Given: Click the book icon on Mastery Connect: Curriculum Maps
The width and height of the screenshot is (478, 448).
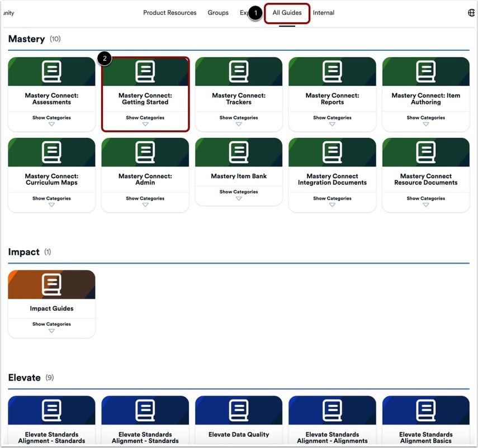Looking at the screenshot, I should tap(51, 152).
